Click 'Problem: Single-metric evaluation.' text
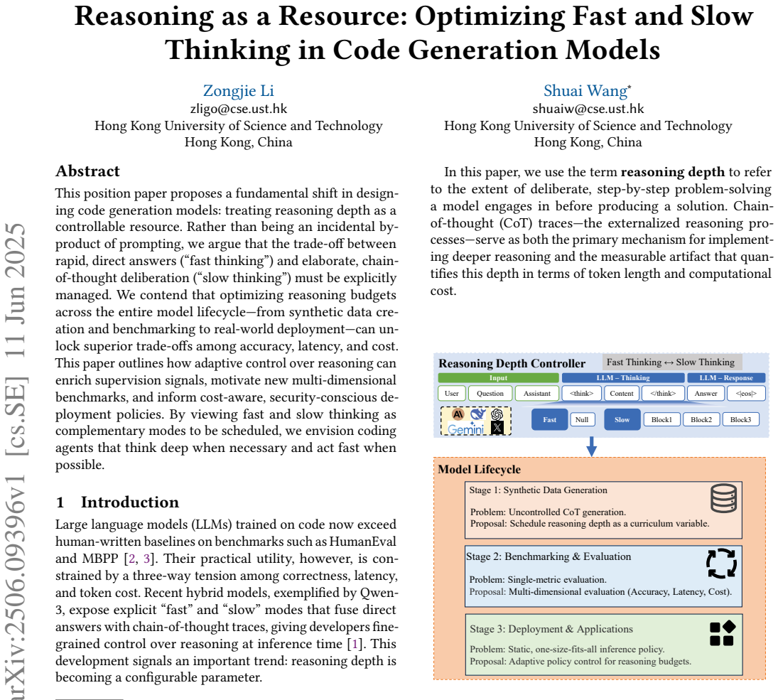The image size is (778, 700). pos(538,579)
